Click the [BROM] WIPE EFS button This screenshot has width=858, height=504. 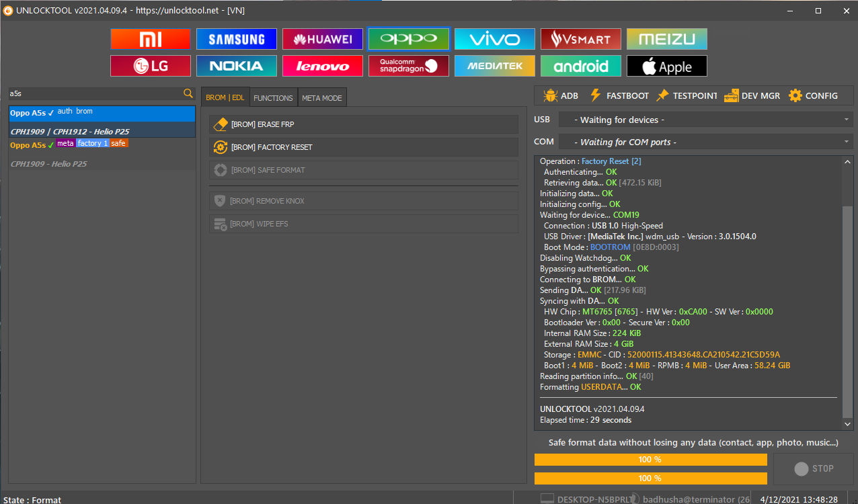tap(364, 224)
